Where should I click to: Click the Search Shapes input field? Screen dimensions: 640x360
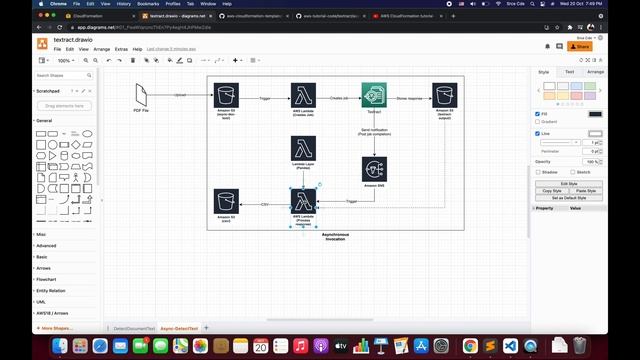pyautogui.click(x=64, y=76)
